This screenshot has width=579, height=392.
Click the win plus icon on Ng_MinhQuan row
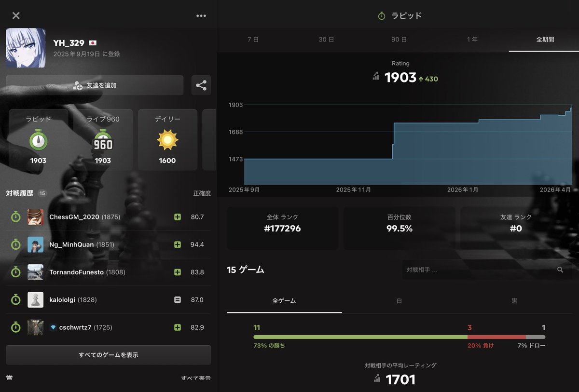coord(177,244)
